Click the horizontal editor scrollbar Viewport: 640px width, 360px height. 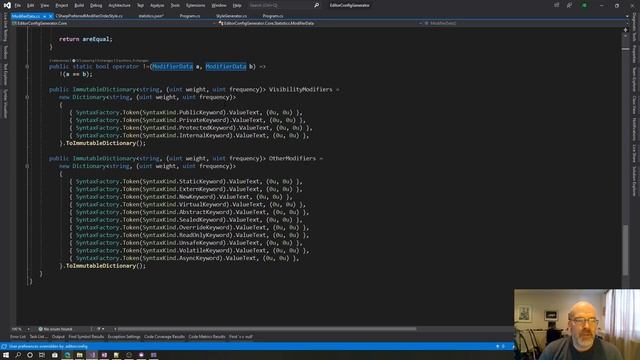pyautogui.click(x=267, y=329)
